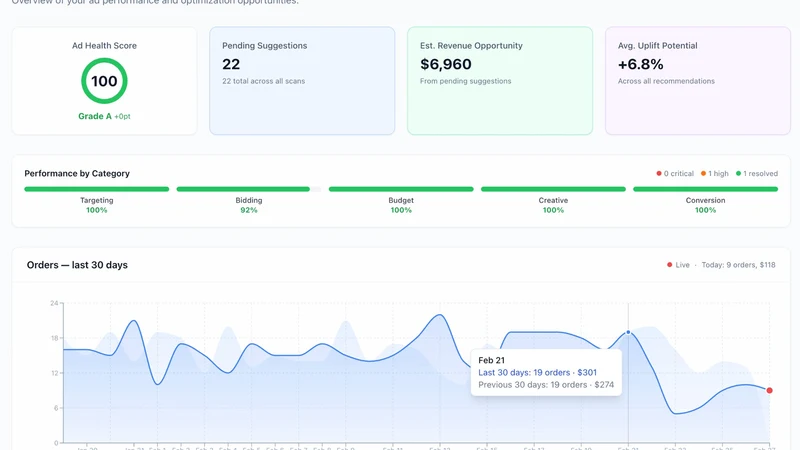The image size is (800, 450).
Task: Click the 'Performance by Category' heading
Action: pyautogui.click(x=77, y=173)
